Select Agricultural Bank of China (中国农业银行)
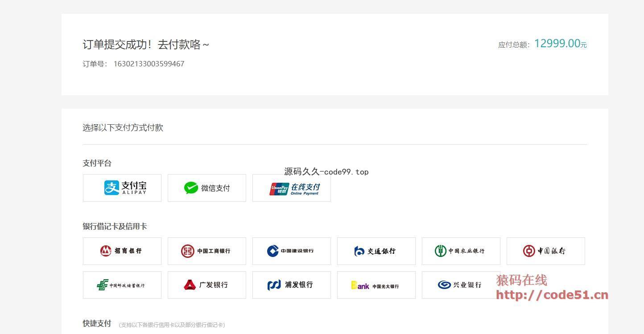 [x=461, y=251]
